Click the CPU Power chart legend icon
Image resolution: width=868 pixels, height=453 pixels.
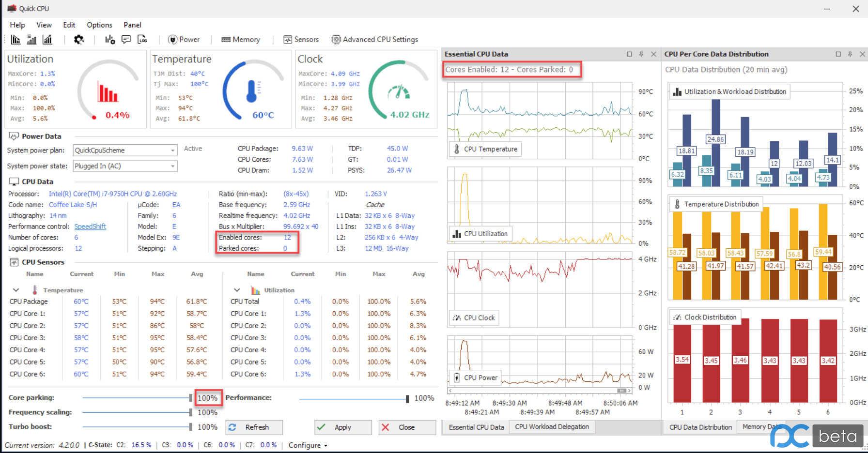pyautogui.click(x=457, y=377)
